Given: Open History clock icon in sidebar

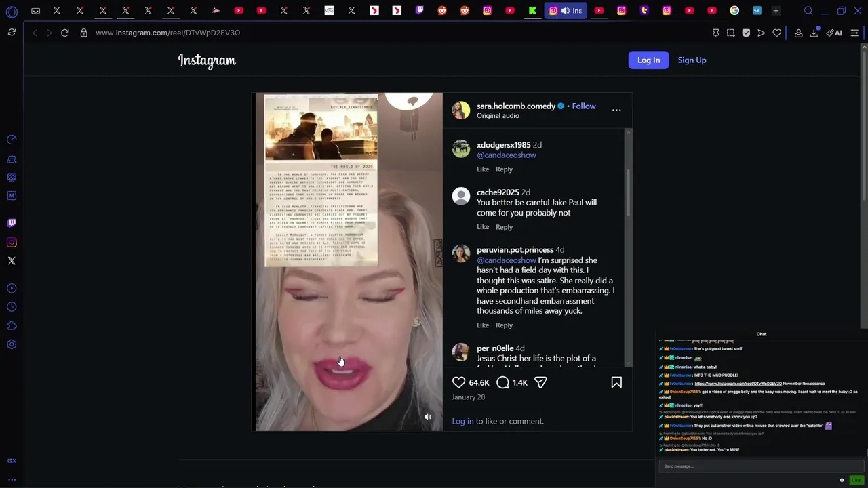Looking at the screenshot, I should coord(12,307).
